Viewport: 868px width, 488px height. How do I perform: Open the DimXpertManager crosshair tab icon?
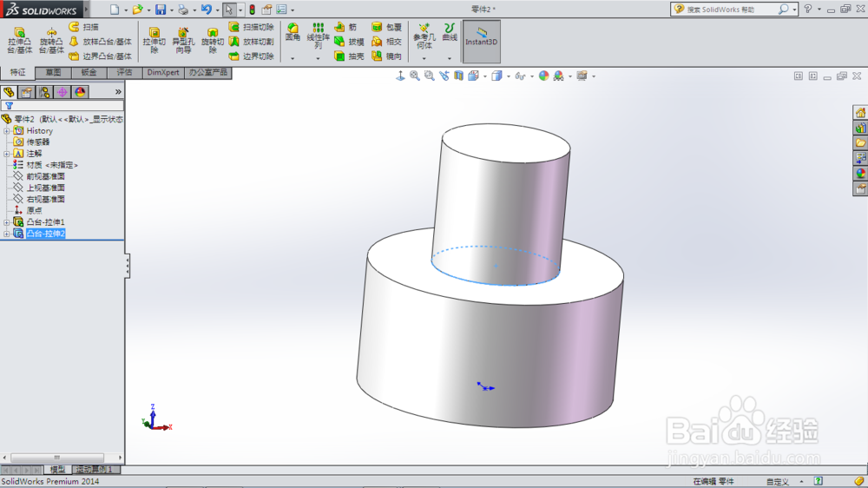62,92
